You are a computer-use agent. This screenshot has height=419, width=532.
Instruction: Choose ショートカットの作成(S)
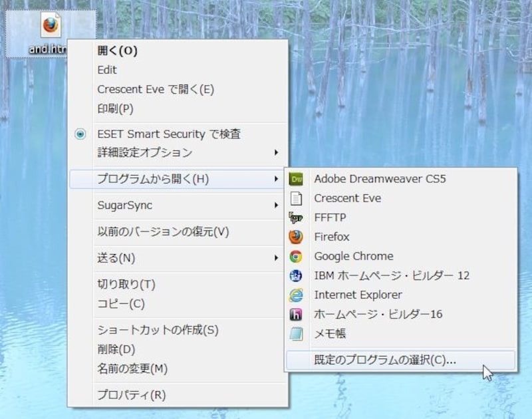[x=178, y=330]
